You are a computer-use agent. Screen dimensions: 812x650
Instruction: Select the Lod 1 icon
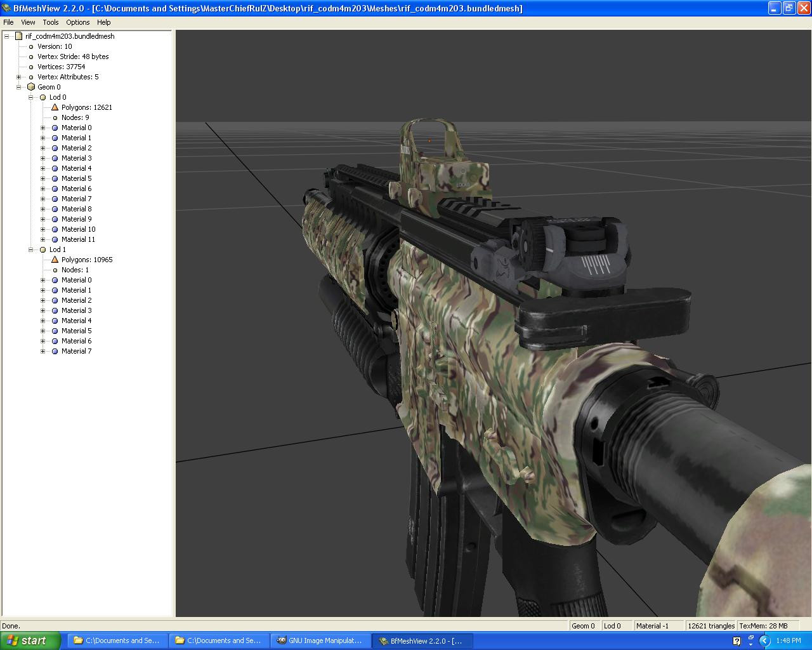click(43, 249)
